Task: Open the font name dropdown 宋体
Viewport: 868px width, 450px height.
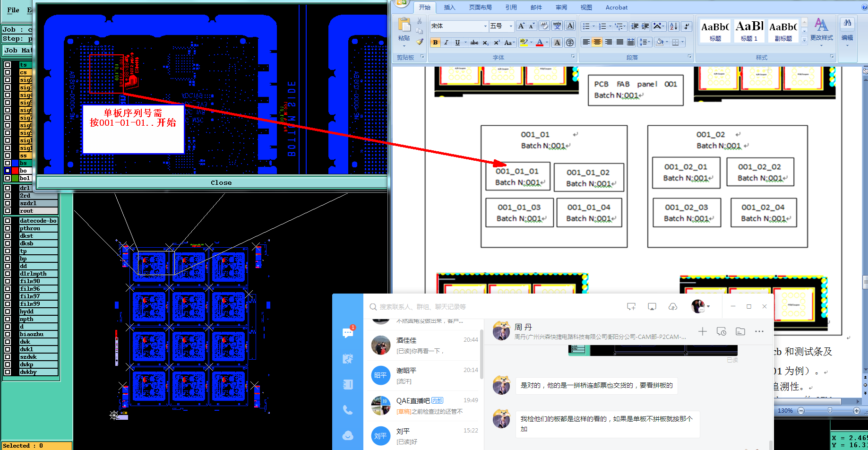Action: click(x=485, y=26)
